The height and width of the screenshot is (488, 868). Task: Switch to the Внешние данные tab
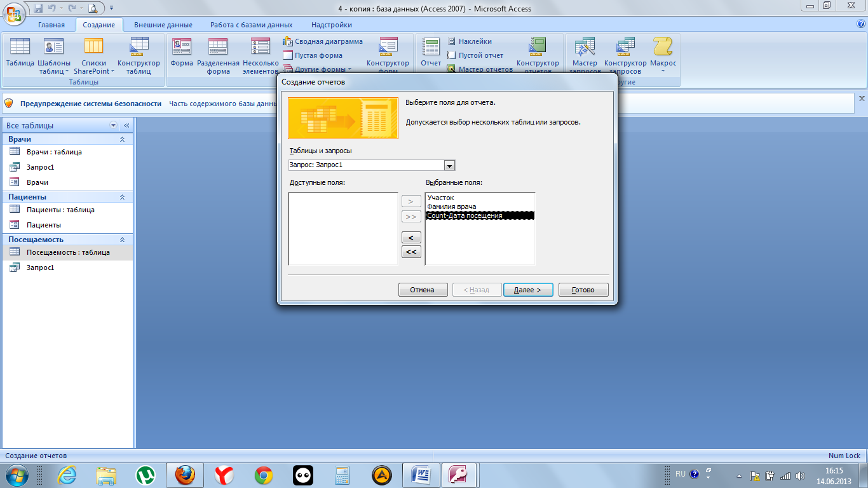(x=163, y=25)
